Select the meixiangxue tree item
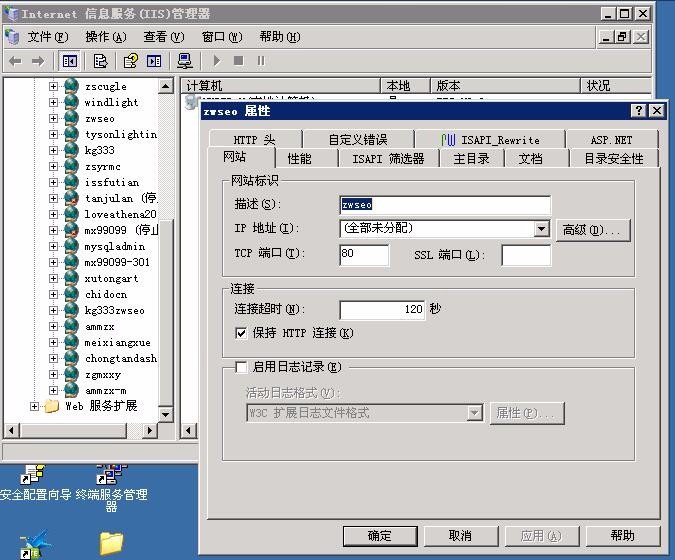Image resolution: width=675 pixels, height=560 pixels. coord(118,343)
